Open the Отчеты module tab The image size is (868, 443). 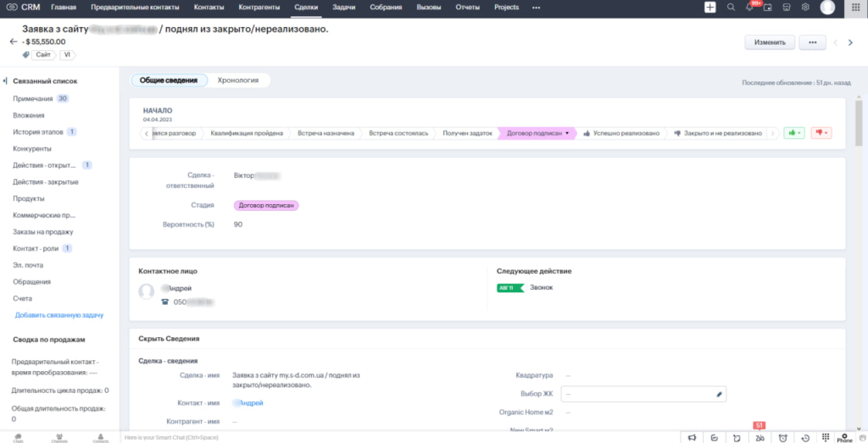467,7
